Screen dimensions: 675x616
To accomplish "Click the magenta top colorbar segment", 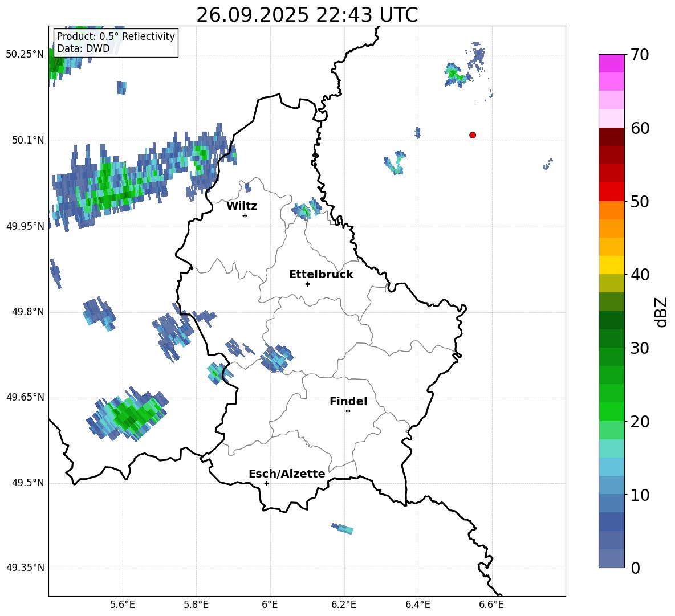I will 611,63.
